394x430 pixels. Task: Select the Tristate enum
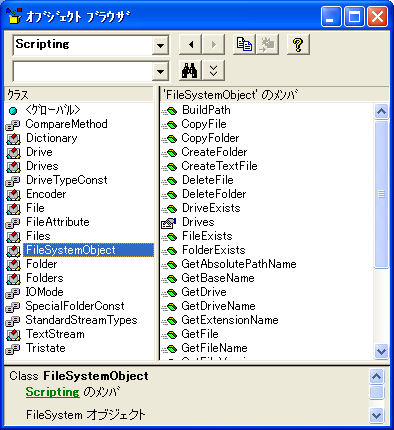coord(46,348)
